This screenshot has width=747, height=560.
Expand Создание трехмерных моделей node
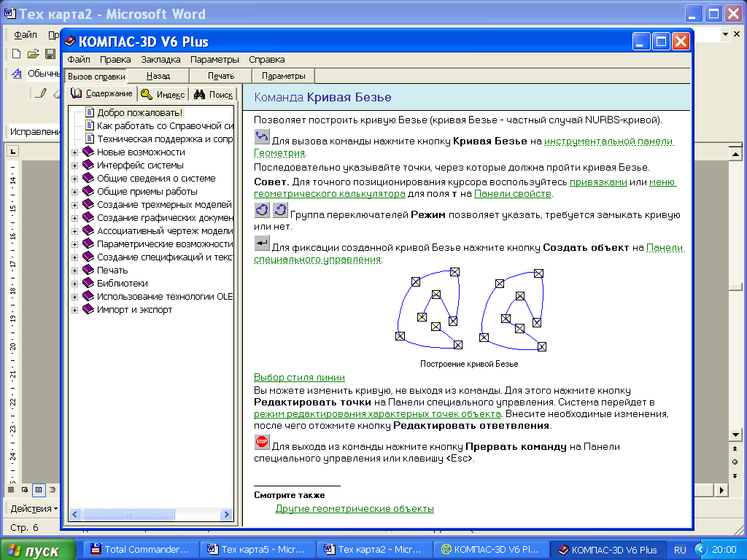point(75,205)
